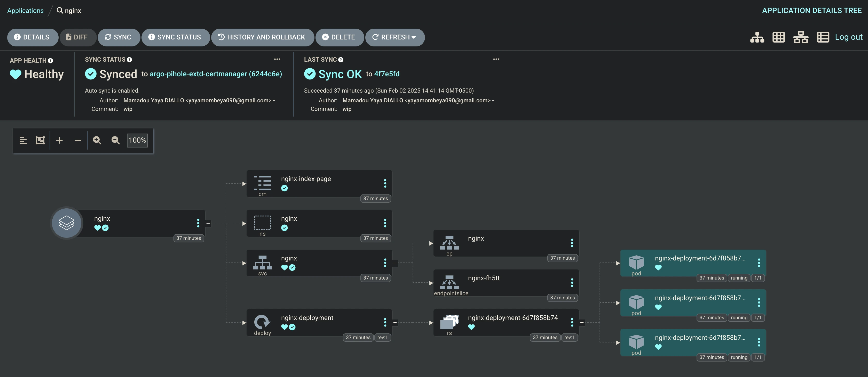Open the 4f7e5fd commit link
The height and width of the screenshot is (377, 868).
[386, 74]
